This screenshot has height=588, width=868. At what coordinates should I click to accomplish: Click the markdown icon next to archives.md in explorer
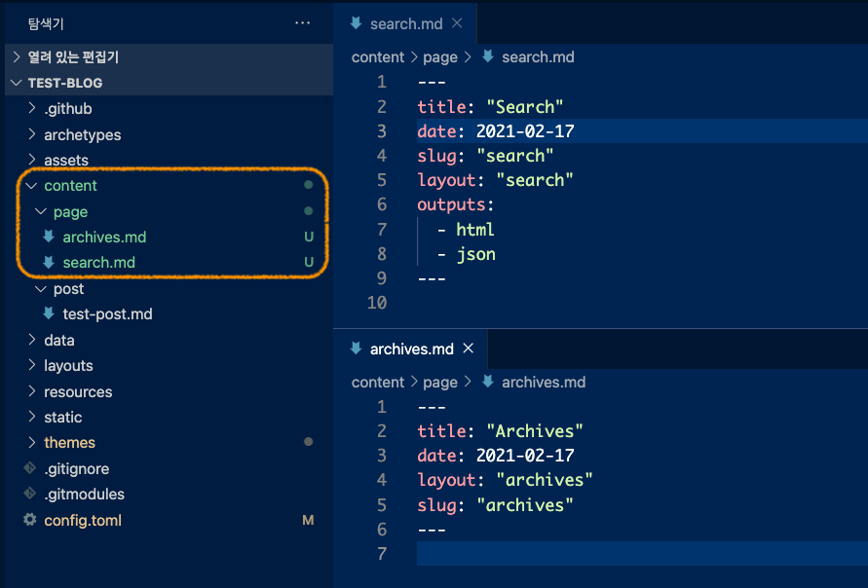tap(48, 237)
